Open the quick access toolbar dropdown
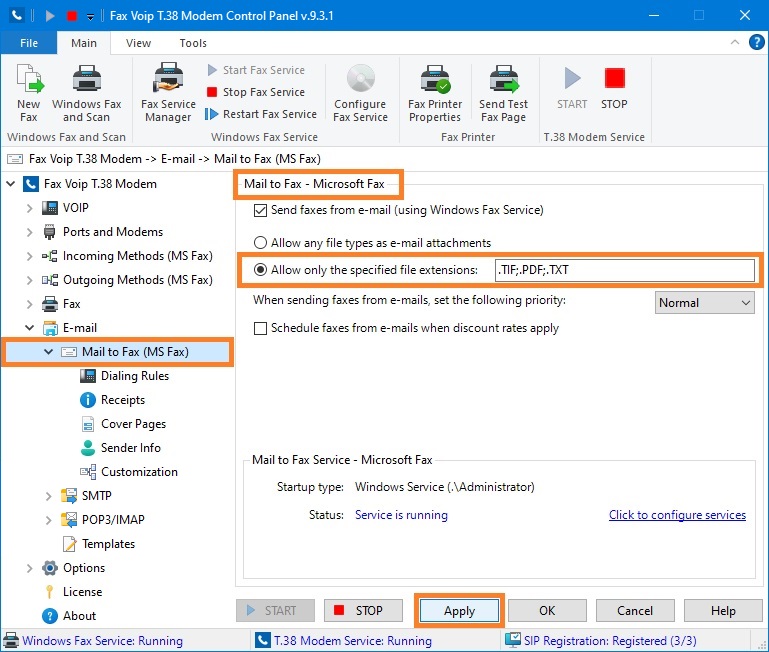 [x=90, y=17]
